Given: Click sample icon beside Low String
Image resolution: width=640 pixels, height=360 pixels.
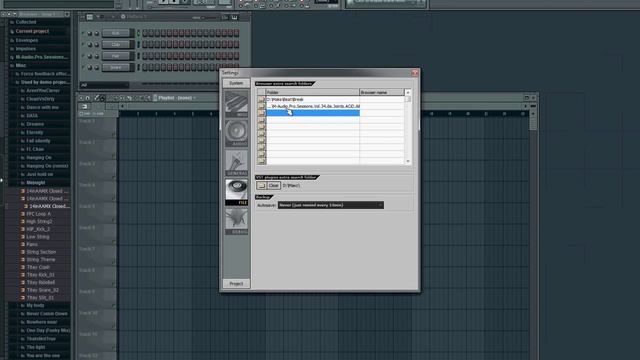Looking at the screenshot, I should pyautogui.click(x=23, y=237).
